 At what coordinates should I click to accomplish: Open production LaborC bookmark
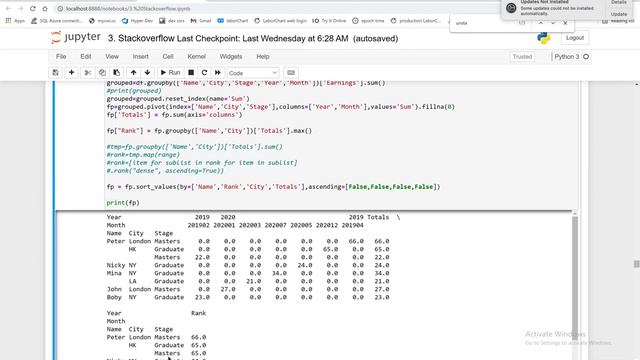point(416,21)
